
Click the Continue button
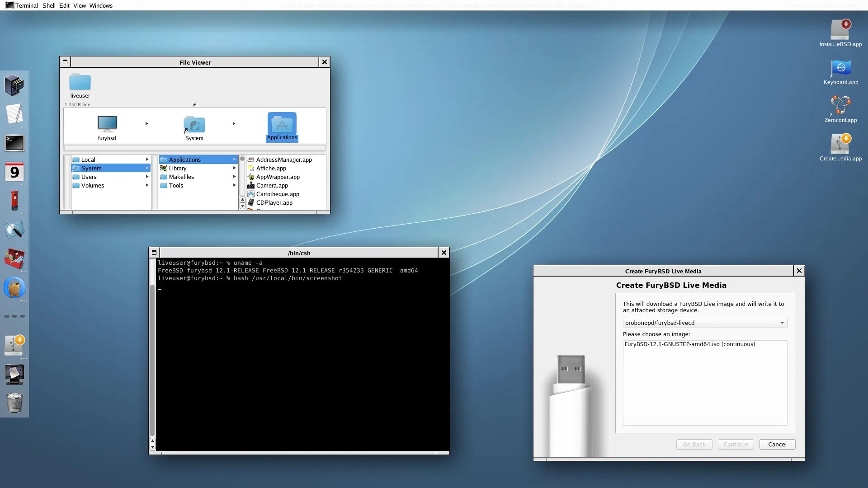coord(736,444)
